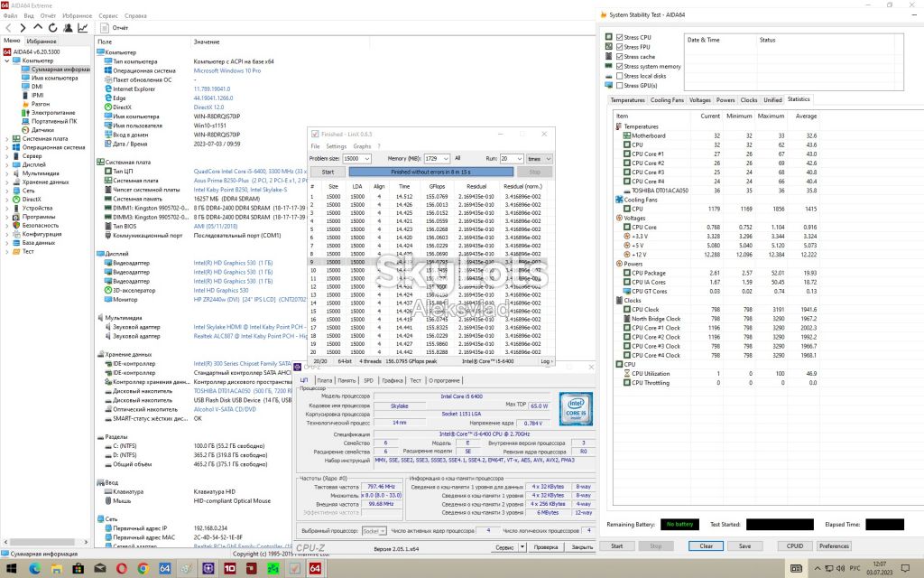This screenshot has width=924, height=578.
Task: Select the AIDA64 v6.20.5300 root node
Action: point(36,51)
